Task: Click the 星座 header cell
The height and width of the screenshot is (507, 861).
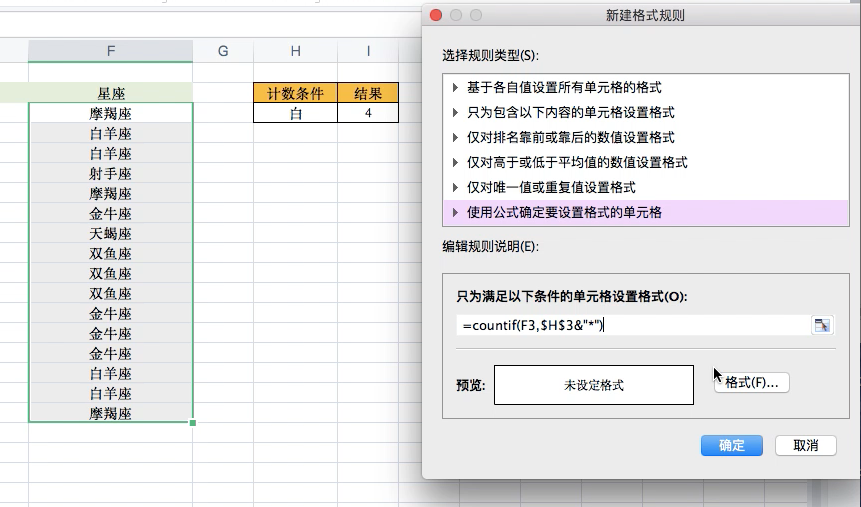Action: pos(110,93)
